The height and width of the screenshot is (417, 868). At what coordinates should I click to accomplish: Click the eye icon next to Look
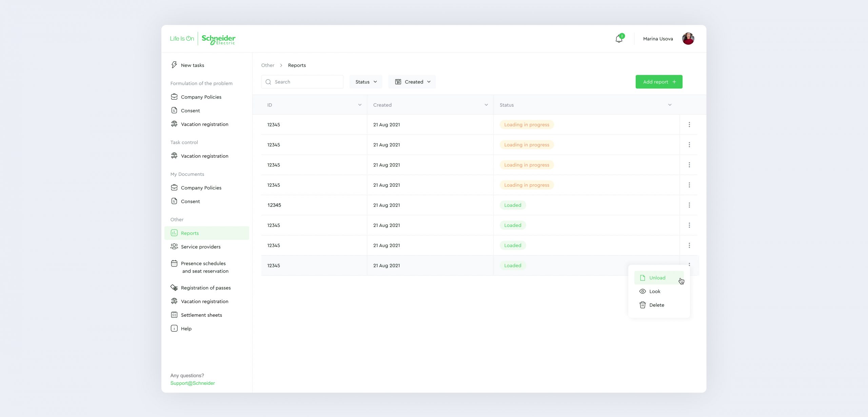point(642,291)
